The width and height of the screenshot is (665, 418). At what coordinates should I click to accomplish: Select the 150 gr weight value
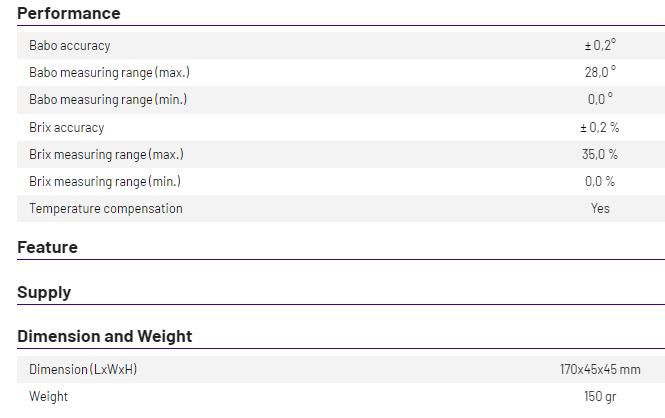[x=599, y=397]
